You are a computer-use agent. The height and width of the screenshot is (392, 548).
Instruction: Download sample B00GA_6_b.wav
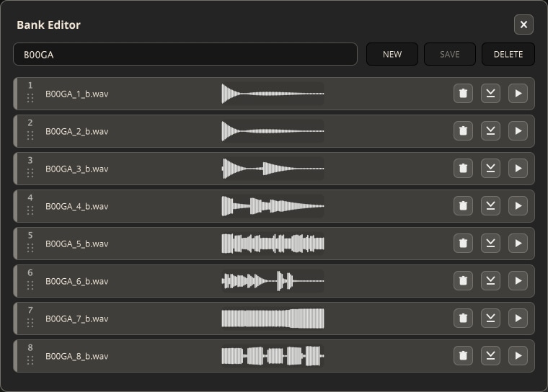pos(490,280)
